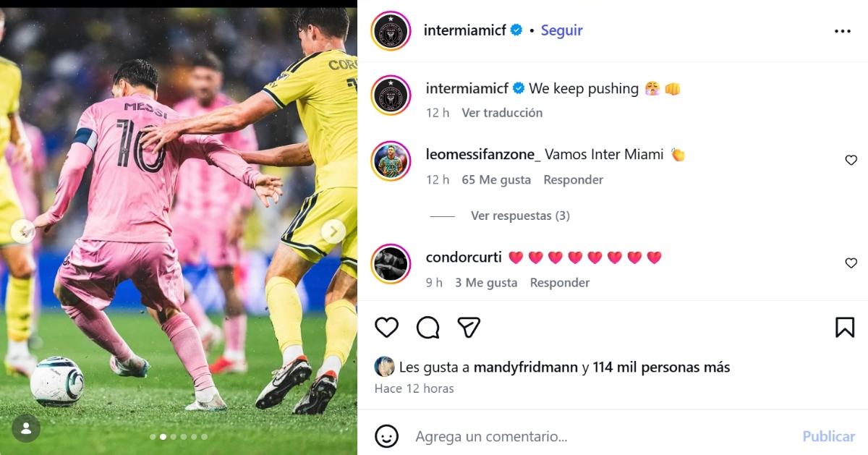The height and width of the screenshot is (455, 868).
Task: Toggle following by clicking Seguir
Action: click(x=561, y=30)
